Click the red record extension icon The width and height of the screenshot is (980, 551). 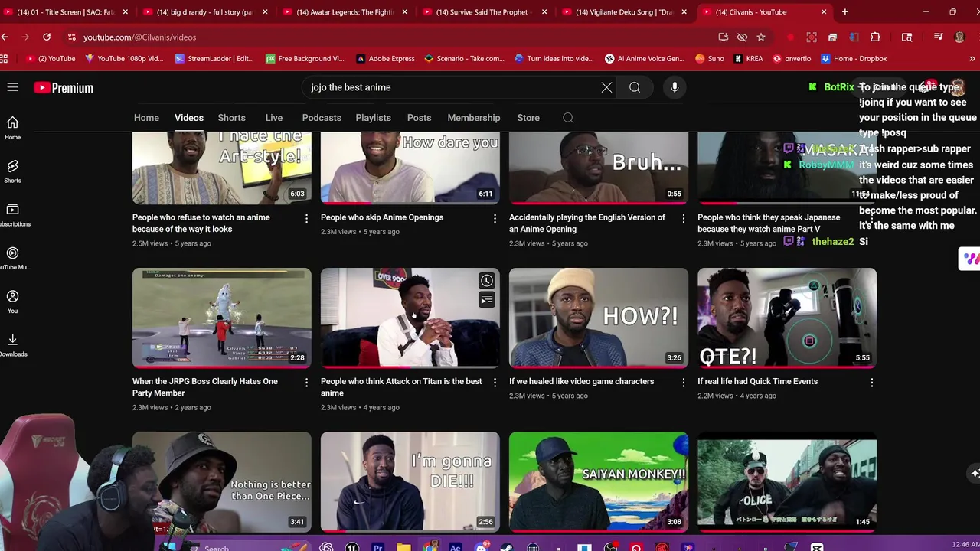tap(790, 37)
